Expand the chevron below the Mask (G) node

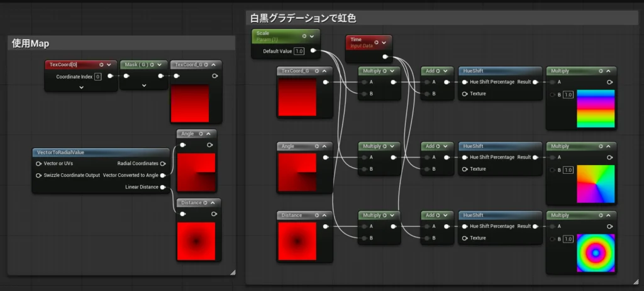coord(143,84)
